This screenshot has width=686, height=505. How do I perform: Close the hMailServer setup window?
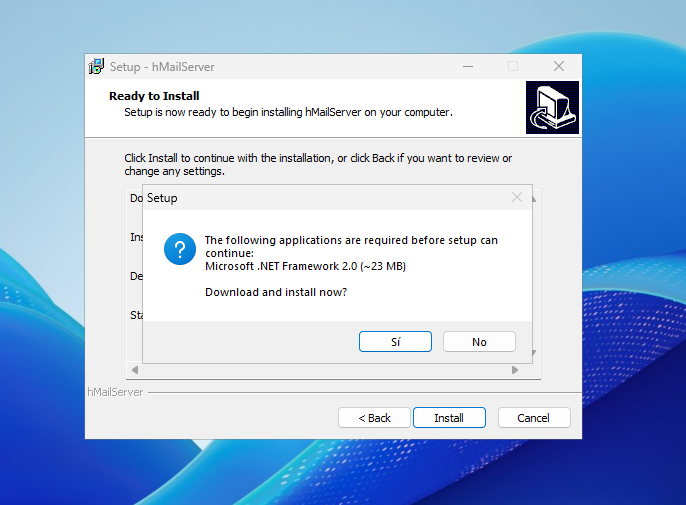(x=559, y=67)
